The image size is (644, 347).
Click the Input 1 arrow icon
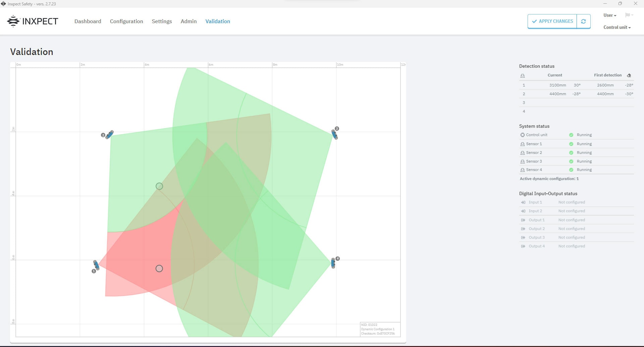523,203
